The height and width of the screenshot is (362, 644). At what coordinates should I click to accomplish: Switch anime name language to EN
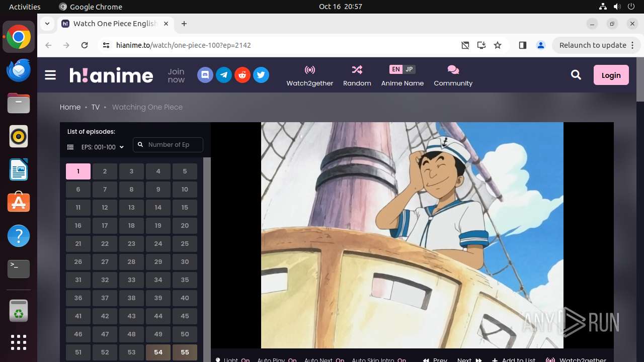coord(396,69)
